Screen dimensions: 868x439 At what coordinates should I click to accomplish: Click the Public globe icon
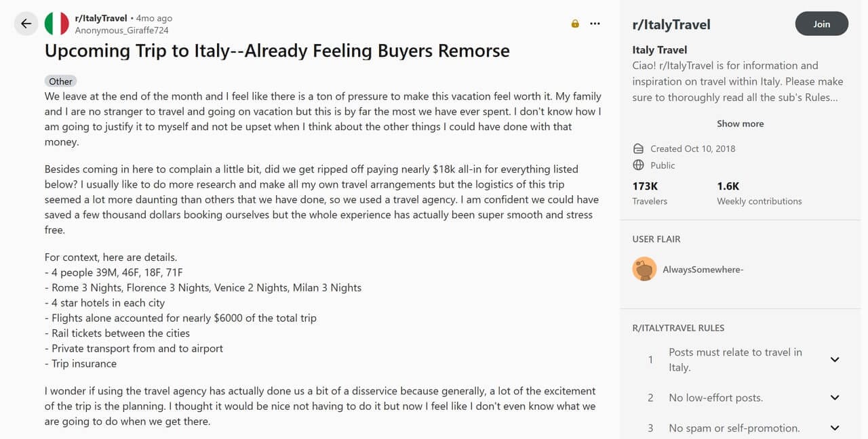pyautogui.click(x=638, y=165)
